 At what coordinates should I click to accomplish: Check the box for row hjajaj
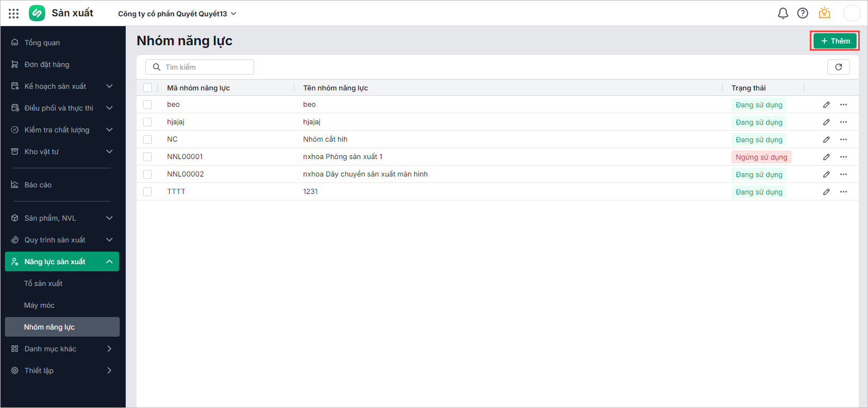click(x=147, y=122)
